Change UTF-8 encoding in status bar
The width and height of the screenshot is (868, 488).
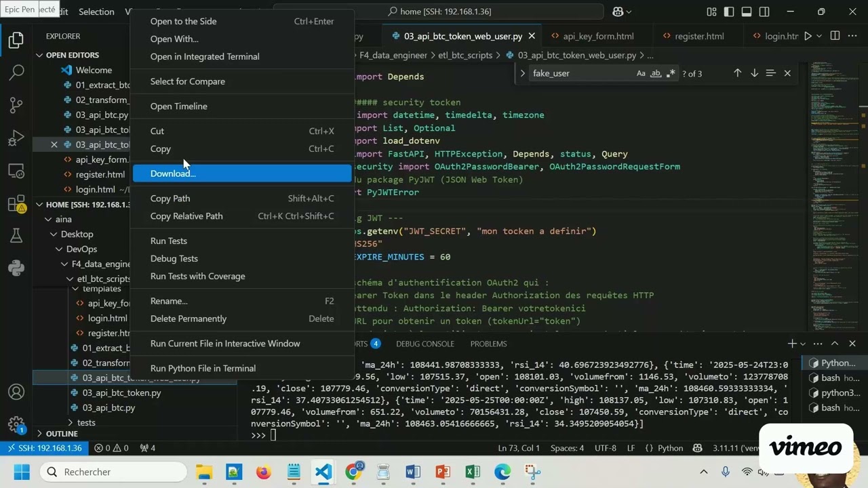(x=605, y=448)
